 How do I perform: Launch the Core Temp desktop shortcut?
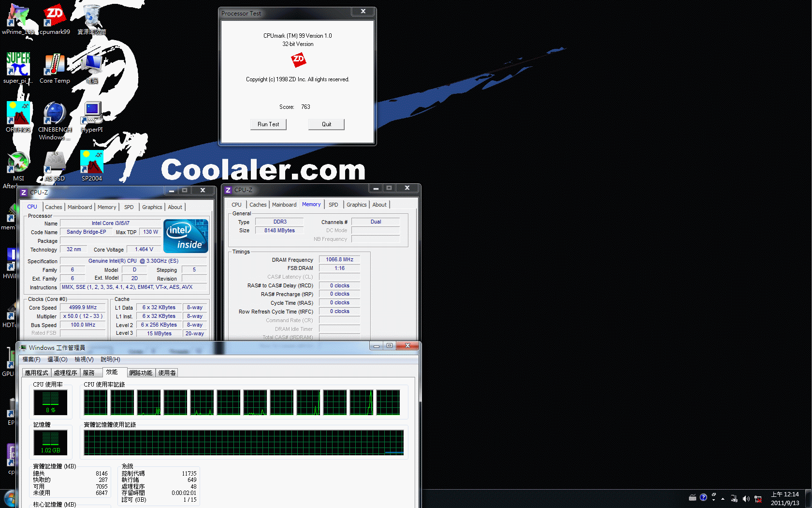point(55,68)
